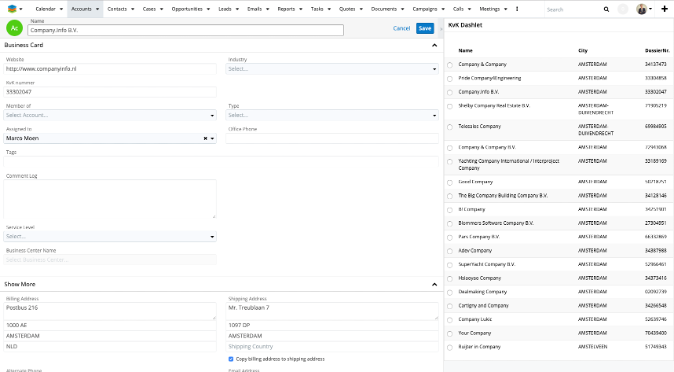Click the plus quick create icon
This screenshot has width=674, height=372.
[x=664, y=9]
